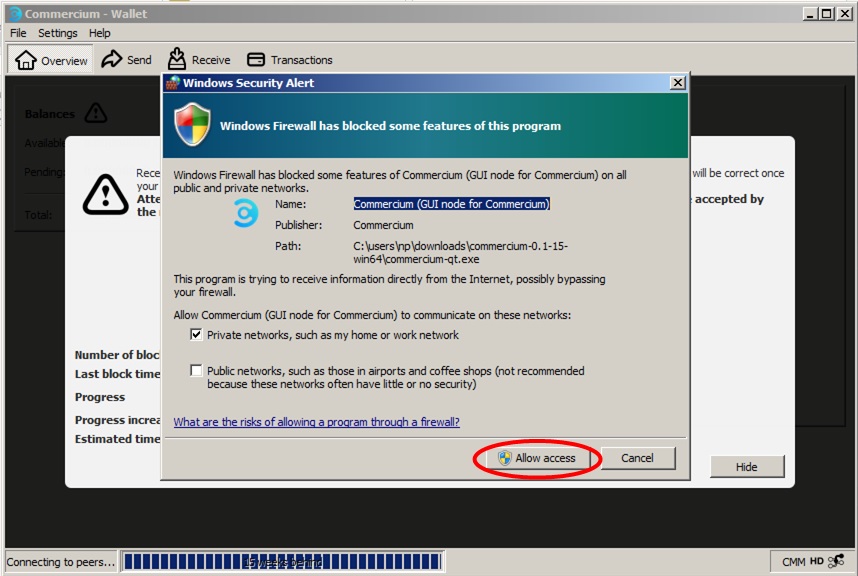Click the Progress label in the overlay

[100, 397]
